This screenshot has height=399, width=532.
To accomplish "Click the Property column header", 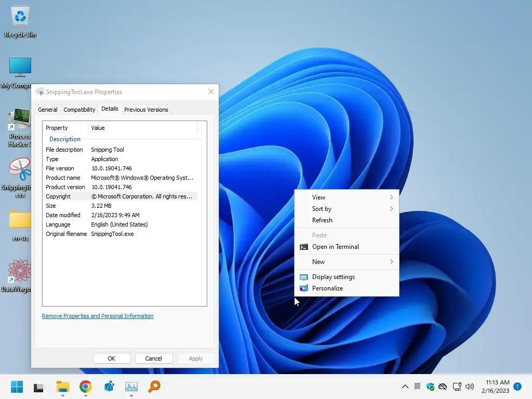I will [x=65, y=128].
